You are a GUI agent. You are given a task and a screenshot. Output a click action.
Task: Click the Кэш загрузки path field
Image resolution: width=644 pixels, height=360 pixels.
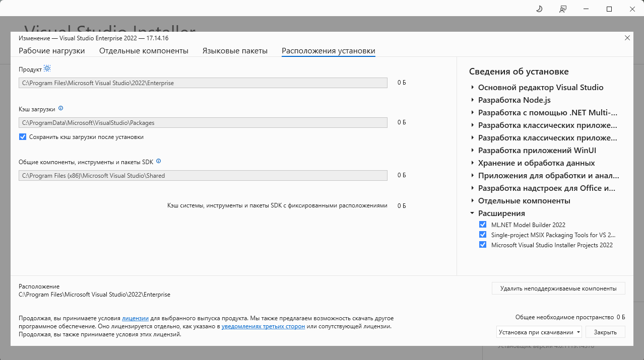(203, 122)
